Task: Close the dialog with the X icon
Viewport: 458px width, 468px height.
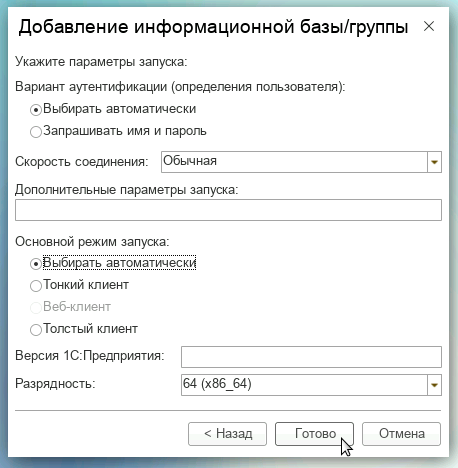Action: click(429, 26)
